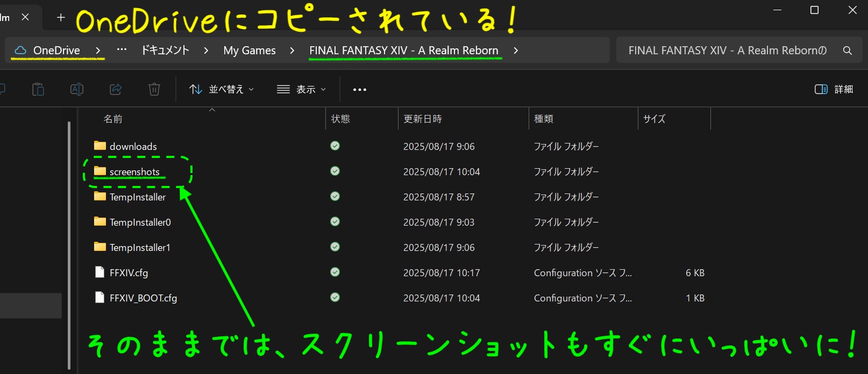Open the 表示 view menu

[301, 89]
